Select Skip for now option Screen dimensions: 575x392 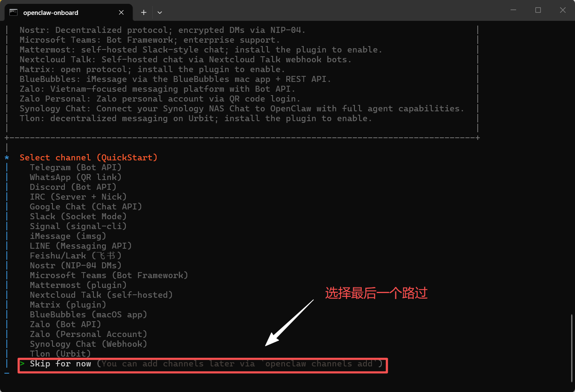coord(60,364)
